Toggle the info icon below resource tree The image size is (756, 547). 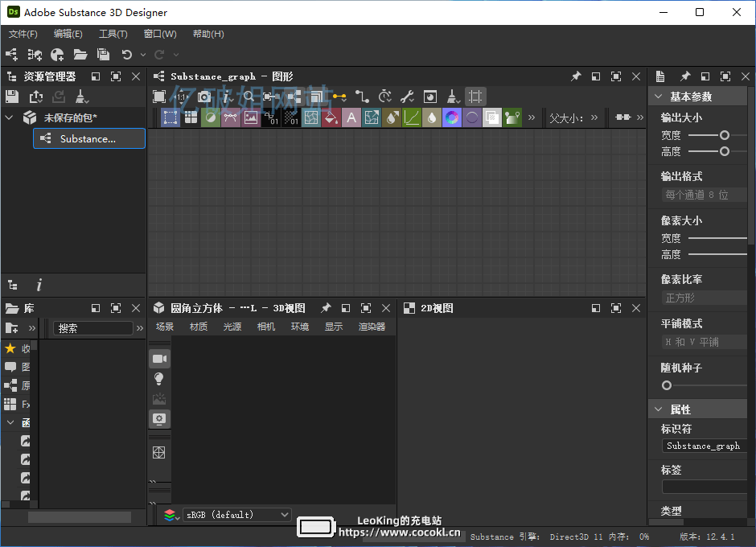(39, 285)
